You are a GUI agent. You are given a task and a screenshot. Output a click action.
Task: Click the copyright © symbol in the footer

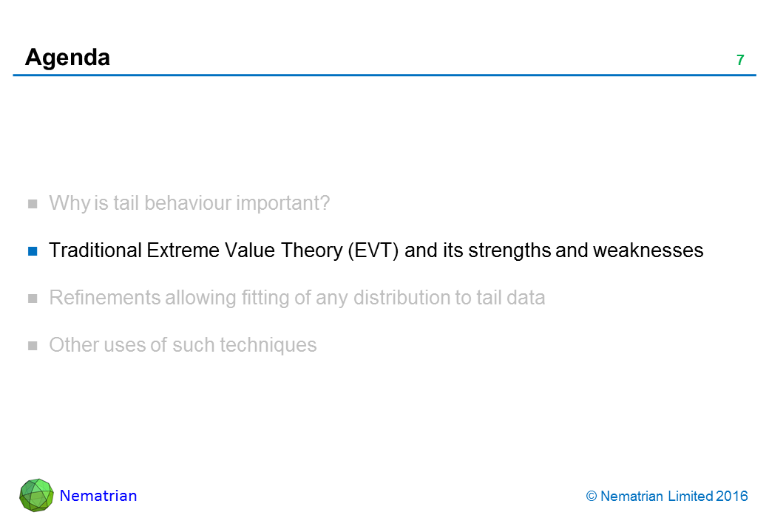pyautogui.click(x=591, y=497)
